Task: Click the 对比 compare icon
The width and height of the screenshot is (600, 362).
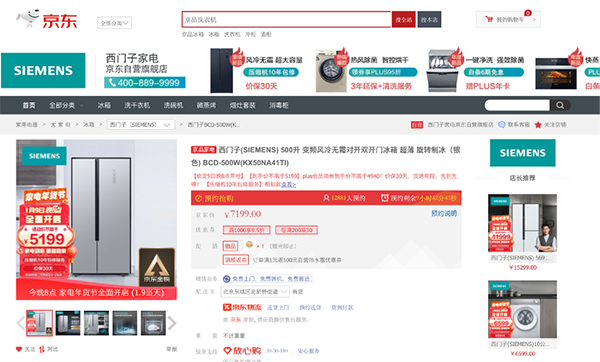Action: click(x=42, y=349)
